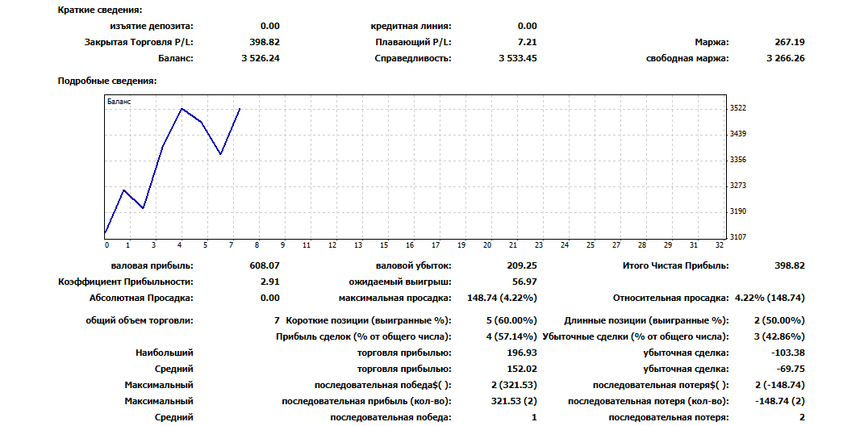Click the largest loss trade value -103.38
The image size is (868, 426).
pyautogui.click(x=789, y=353)
